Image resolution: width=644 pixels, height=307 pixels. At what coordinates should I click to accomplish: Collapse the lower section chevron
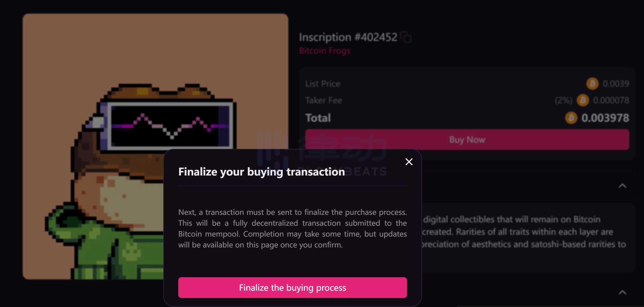[622, 293]
